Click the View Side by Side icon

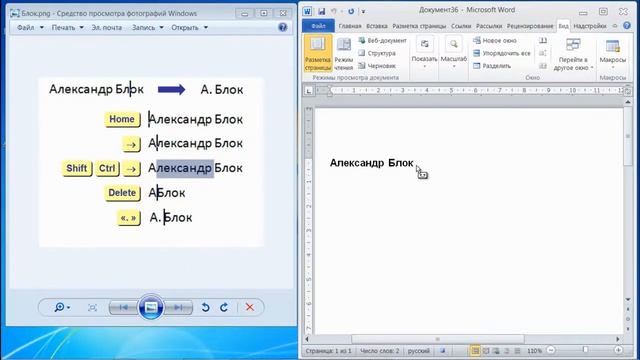pos(543,40)
